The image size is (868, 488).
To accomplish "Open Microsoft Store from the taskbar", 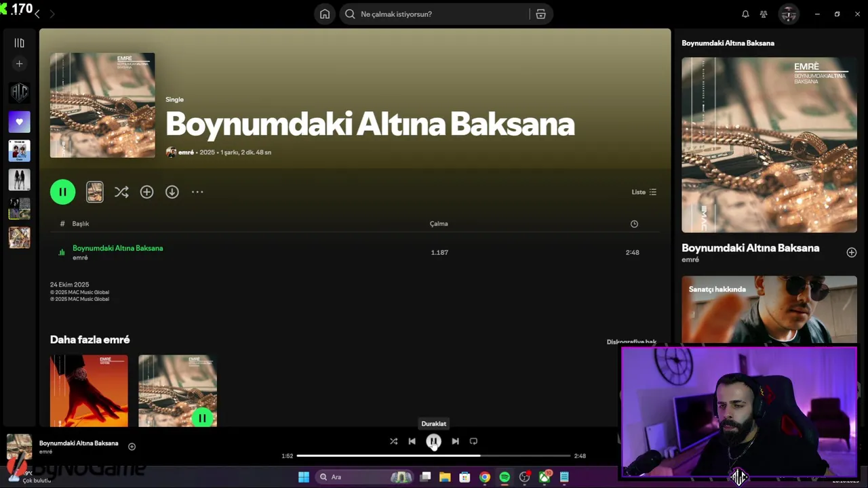I will point(465,477).
